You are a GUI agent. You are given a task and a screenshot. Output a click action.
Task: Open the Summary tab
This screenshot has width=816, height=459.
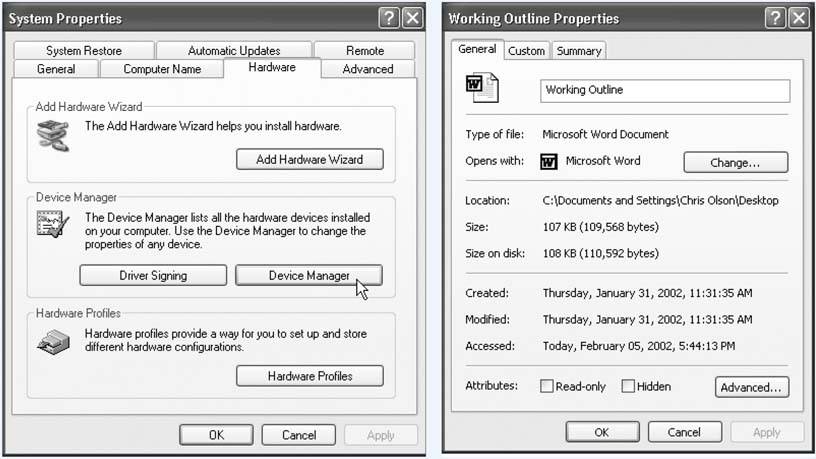tap(579, 50)
